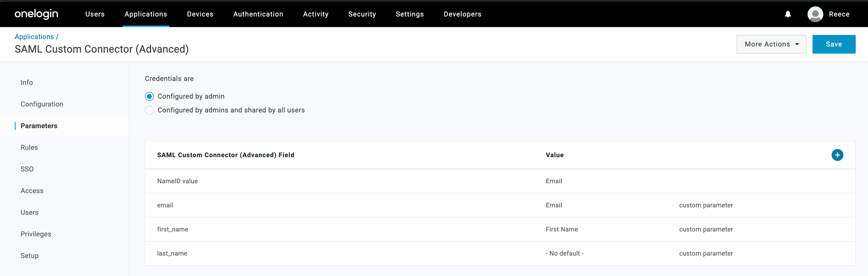Click custom parameter in last_name row
868x276 pixels.
click(x=706, y=253)
